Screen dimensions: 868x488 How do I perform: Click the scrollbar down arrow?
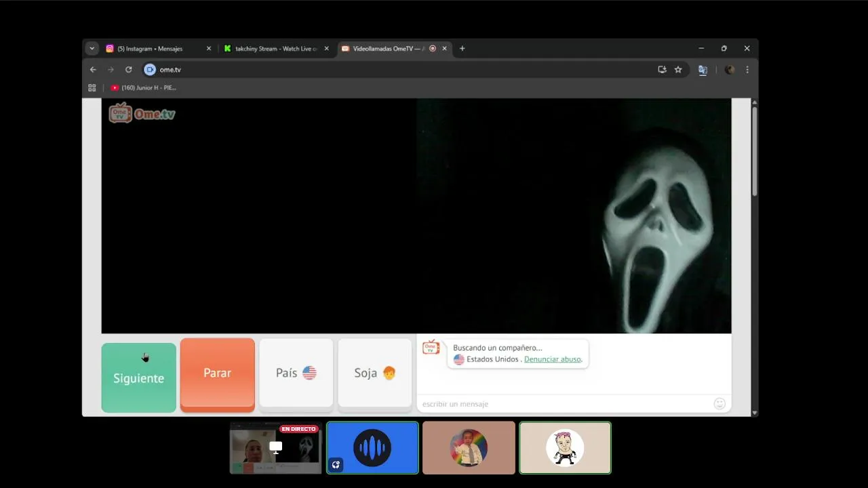(754, 413)
